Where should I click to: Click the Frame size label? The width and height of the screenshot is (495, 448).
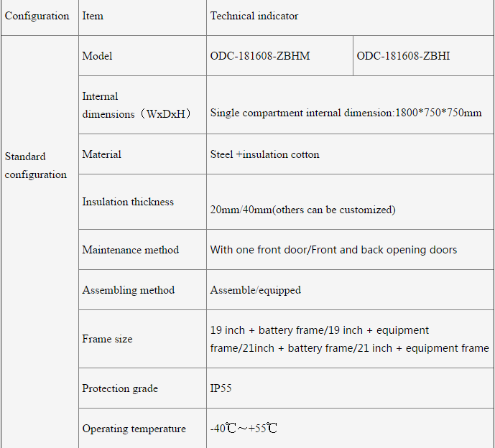click(x=108, y=339)
